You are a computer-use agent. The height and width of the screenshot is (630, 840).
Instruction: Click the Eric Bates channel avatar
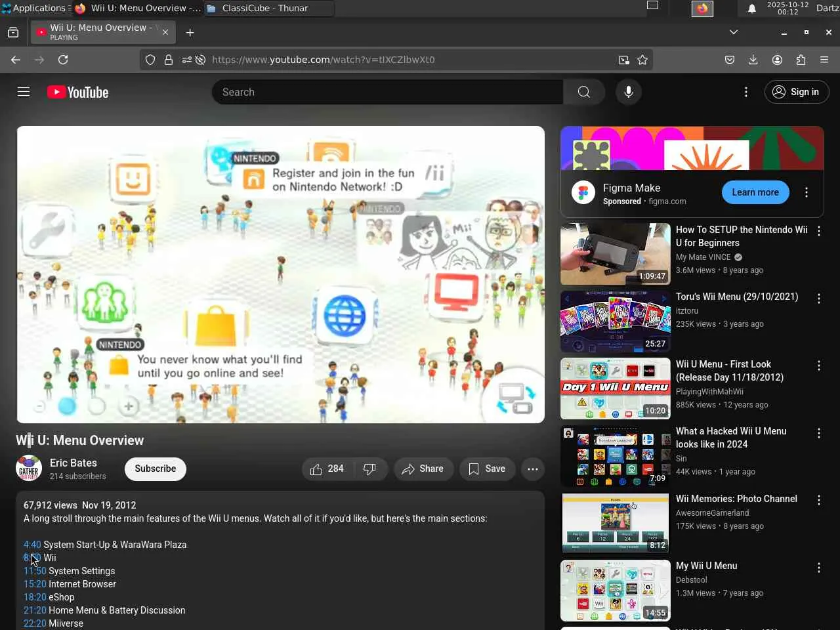pyautogui.click(x=29, y=469)
